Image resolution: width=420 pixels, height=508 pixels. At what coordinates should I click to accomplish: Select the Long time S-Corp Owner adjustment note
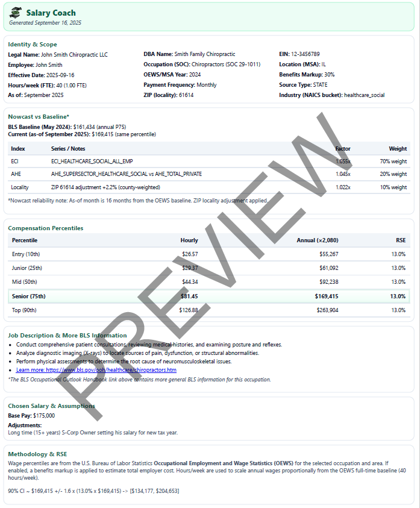[93, 433]
